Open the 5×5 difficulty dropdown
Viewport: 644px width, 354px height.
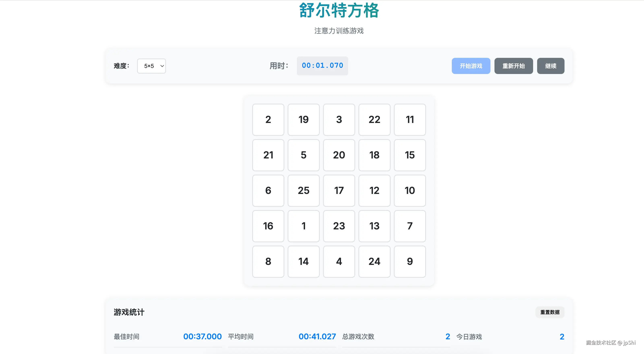tap(151, 66)
